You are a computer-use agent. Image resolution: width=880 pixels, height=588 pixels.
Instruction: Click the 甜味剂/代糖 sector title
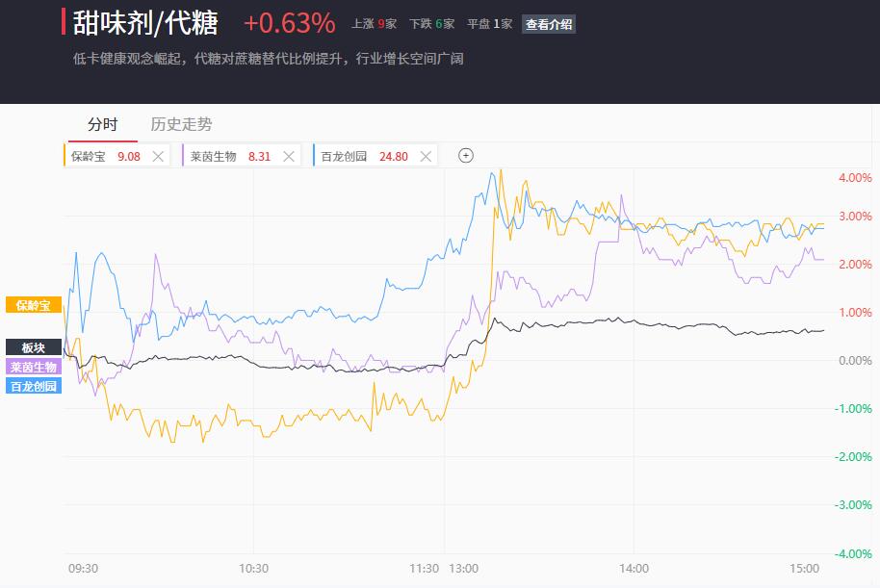pos(145,23)
